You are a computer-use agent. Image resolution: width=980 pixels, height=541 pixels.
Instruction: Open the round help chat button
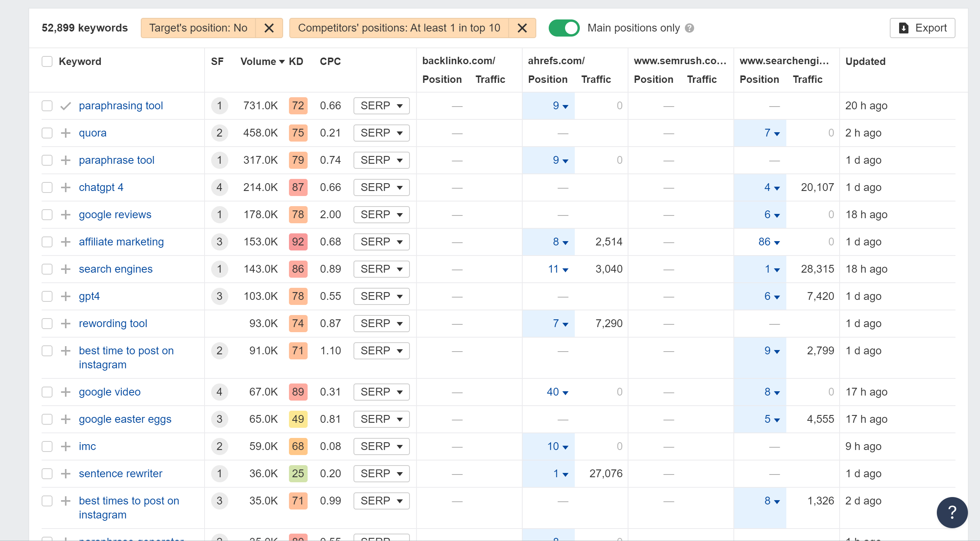click(952, 512)
